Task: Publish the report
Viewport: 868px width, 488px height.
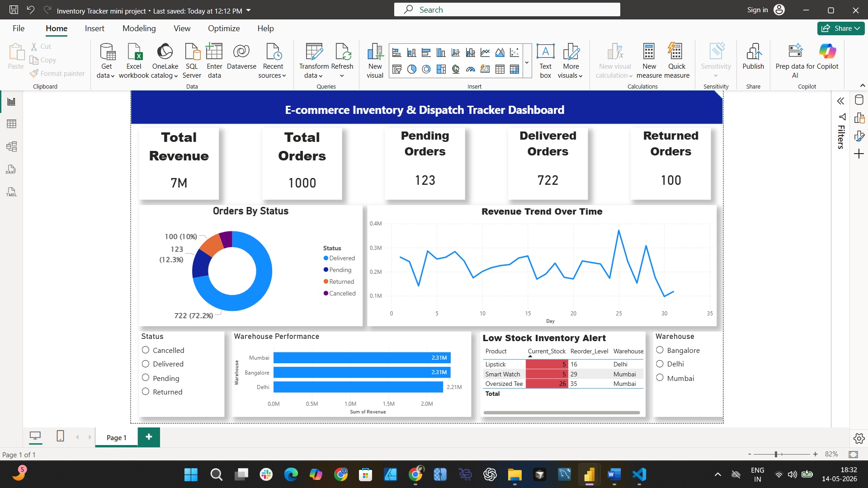Action: point(753,56)
